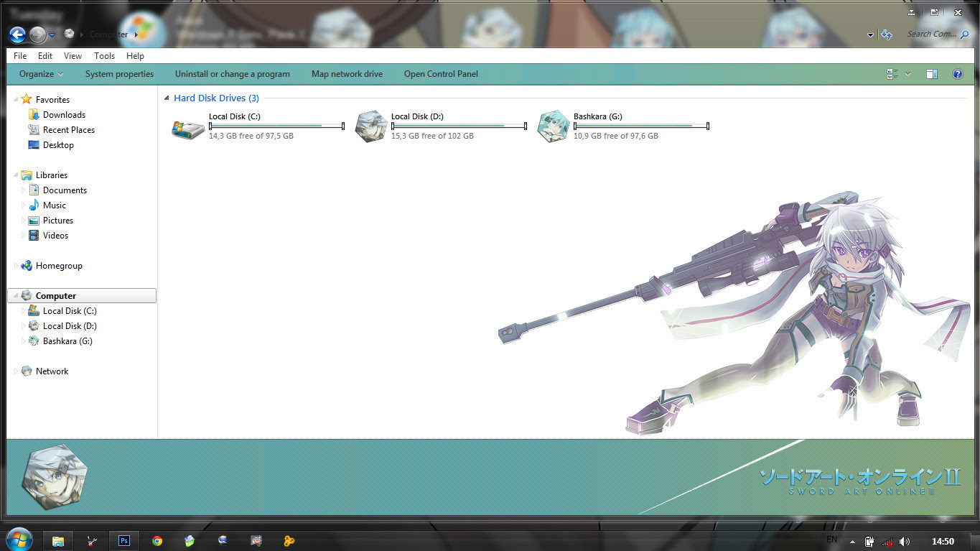The height and width of the screenshot is (551, 980).
Task: Open the More view options arrow
Action: tap(907, 74)
